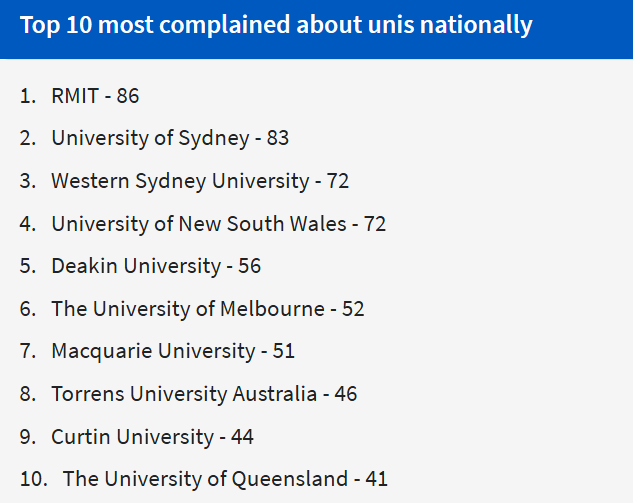Click the number 51 after Macquarie University
Image resolution: width=633 pixels, height=503 pixels.
click(x=284, y=351)
